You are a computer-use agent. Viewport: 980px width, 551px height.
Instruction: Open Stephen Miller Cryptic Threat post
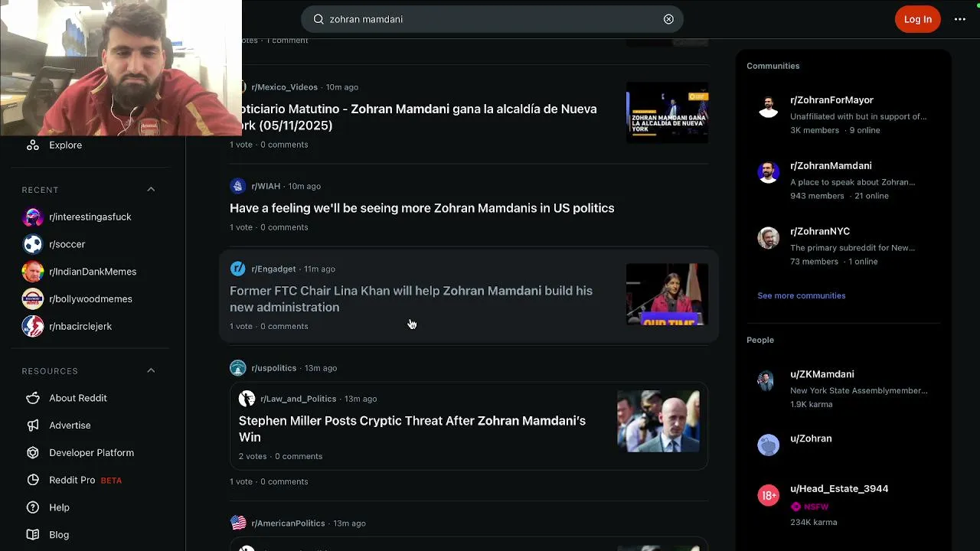412,429
